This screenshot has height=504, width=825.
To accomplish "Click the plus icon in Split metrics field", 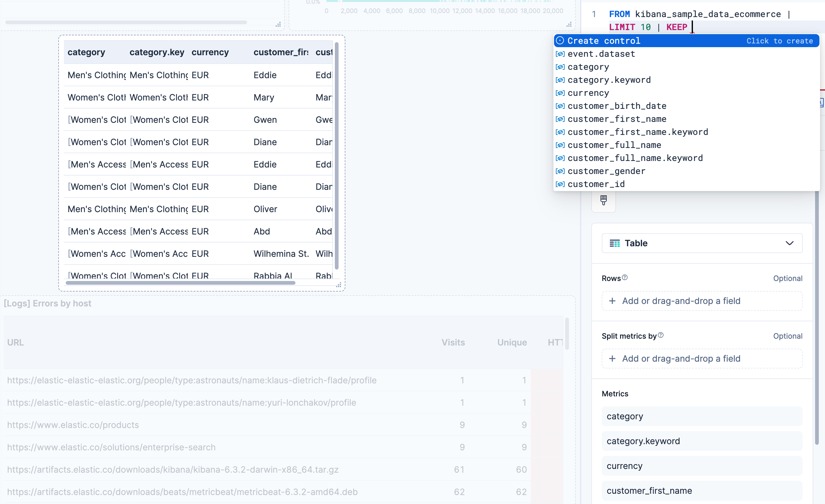I will click(612, 359).
